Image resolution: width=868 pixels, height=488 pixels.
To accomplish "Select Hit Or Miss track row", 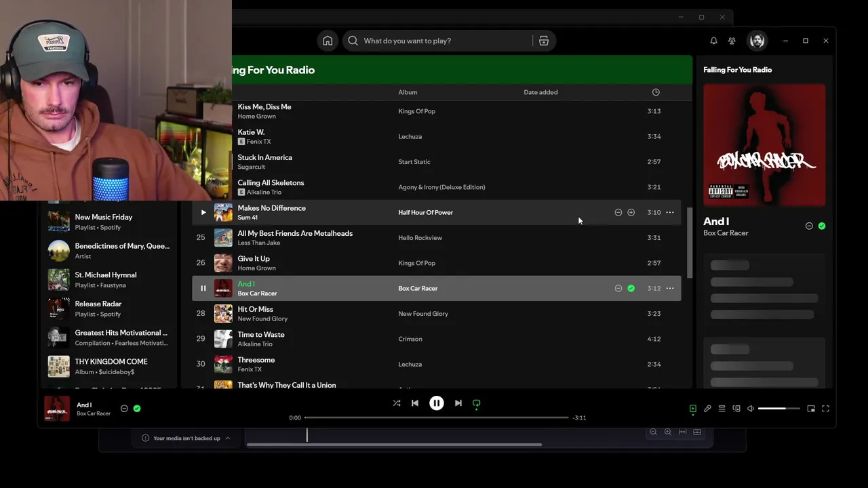I will point(437,314).
